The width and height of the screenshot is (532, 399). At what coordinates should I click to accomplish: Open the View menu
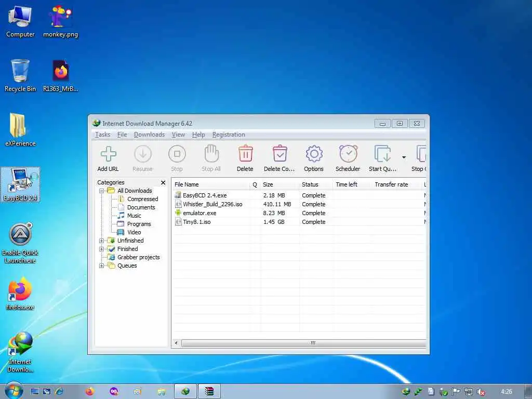(x=179, y=135)
